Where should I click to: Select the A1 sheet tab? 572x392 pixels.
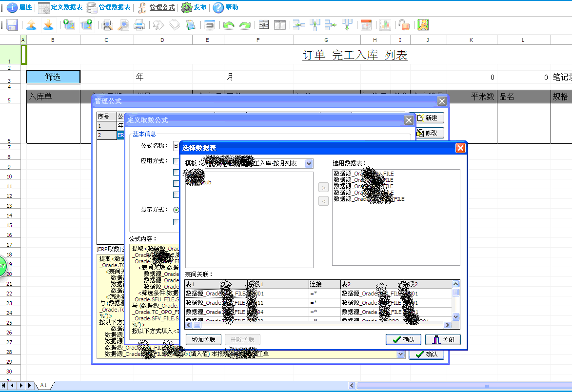click(x=43, y=386)
